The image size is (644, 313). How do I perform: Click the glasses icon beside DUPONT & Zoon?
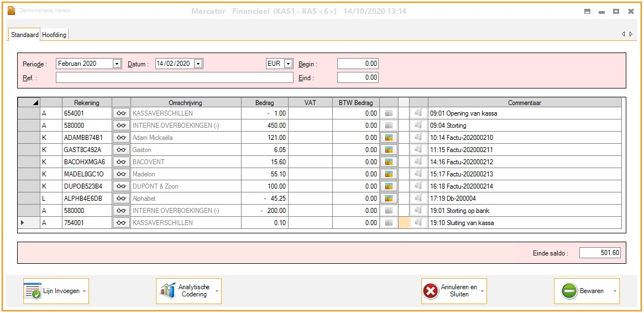coord(121,186)
